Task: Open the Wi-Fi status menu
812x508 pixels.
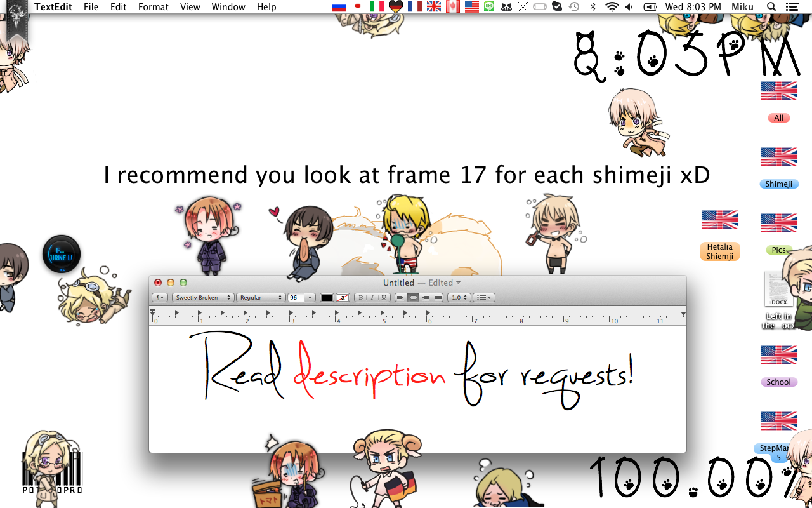Action: [612, 7]
